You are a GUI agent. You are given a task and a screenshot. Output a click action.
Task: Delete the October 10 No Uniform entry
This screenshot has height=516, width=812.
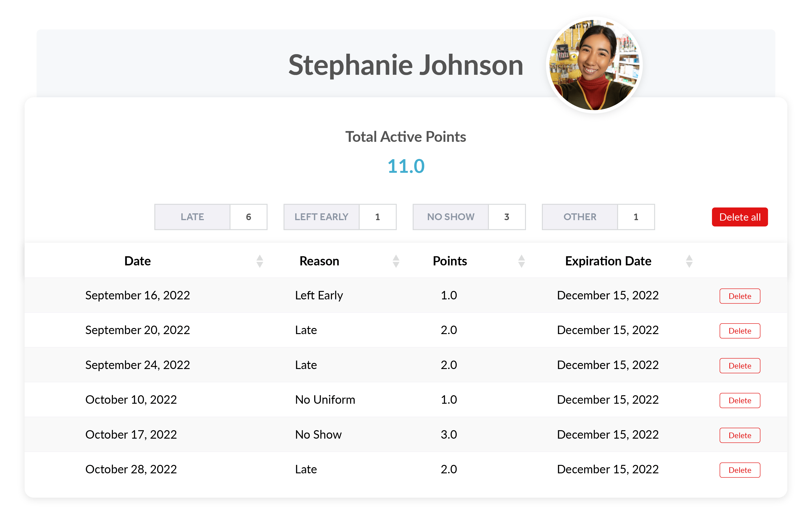click(x=740, y=400)
